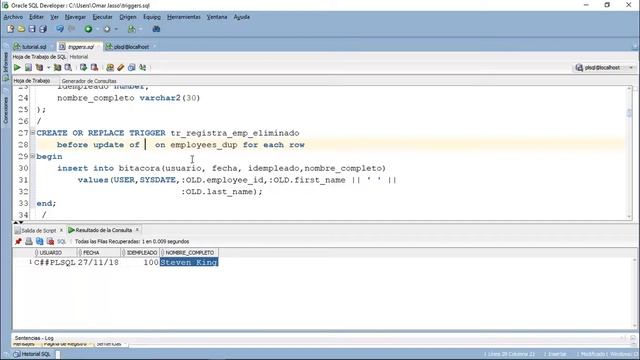Screen dimensions: 640x360
Task: Open the Editar menu
Action: pos(36,17)
